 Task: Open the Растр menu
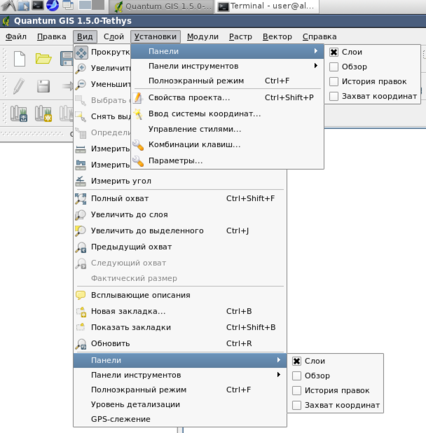pos(240,37)
